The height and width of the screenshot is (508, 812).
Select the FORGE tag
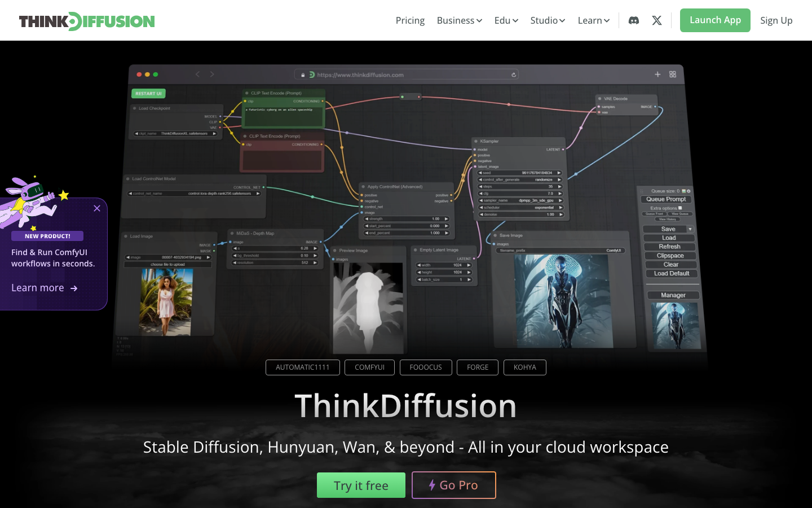tap(478, 367)
